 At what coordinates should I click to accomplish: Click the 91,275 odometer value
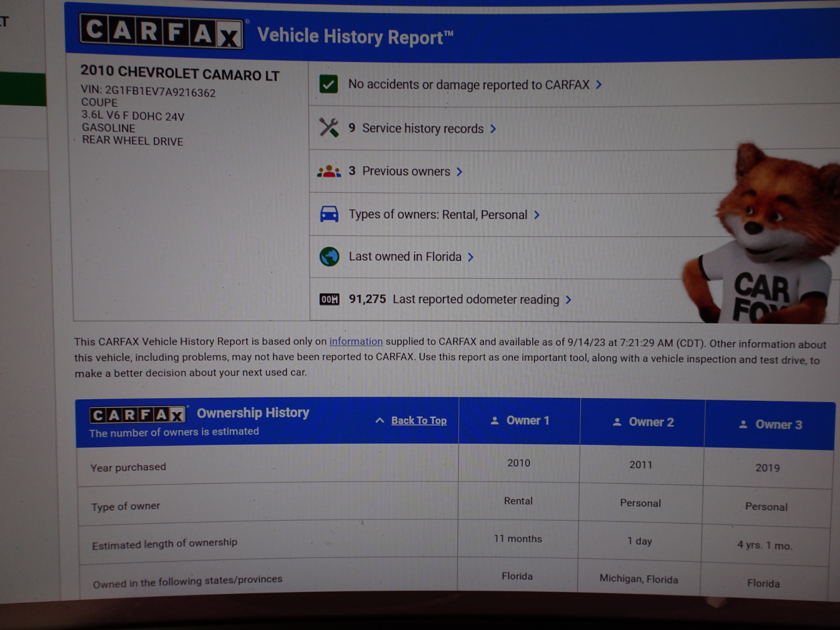[367, 299]
